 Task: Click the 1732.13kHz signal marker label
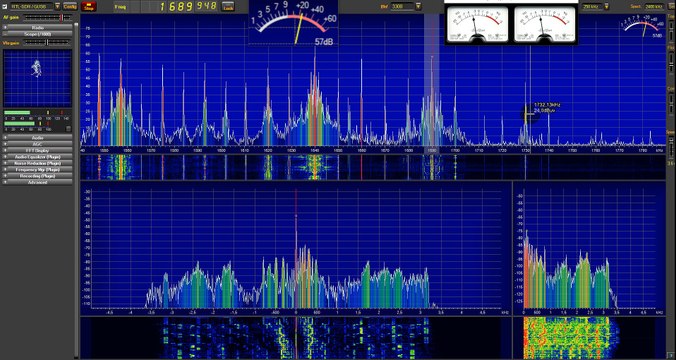coord(547,108)
